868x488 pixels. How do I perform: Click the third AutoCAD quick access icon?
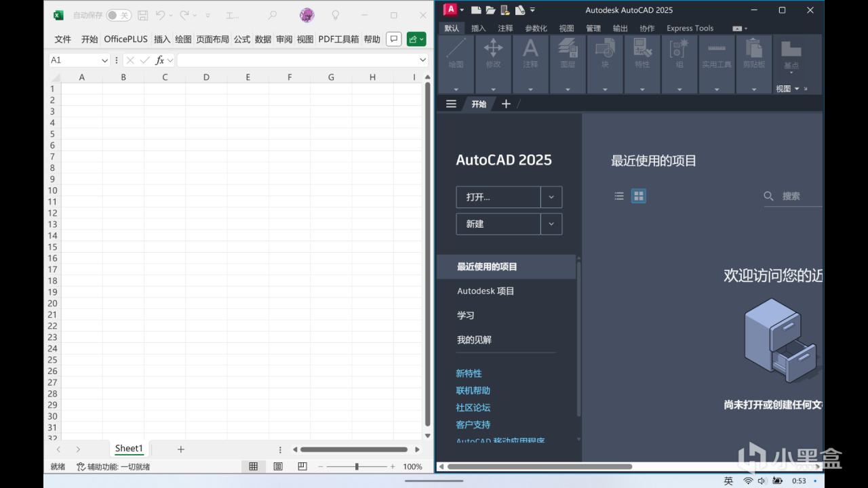[505, 9]
